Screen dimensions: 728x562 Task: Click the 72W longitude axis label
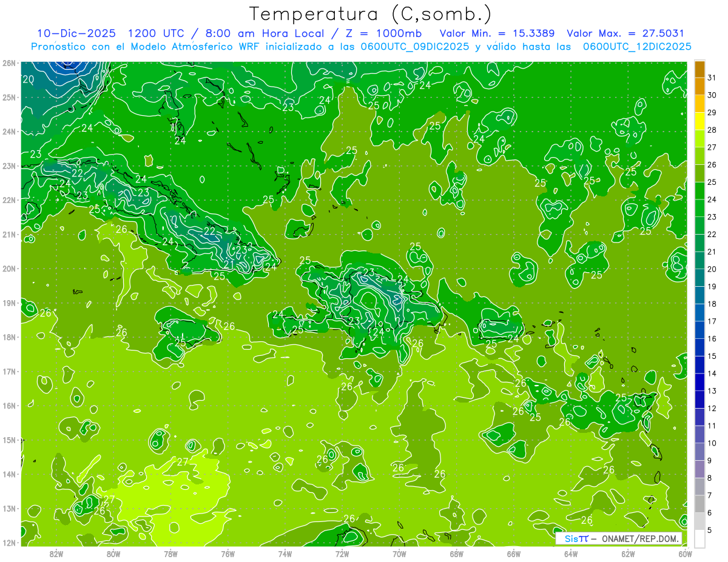pos(342,554)
